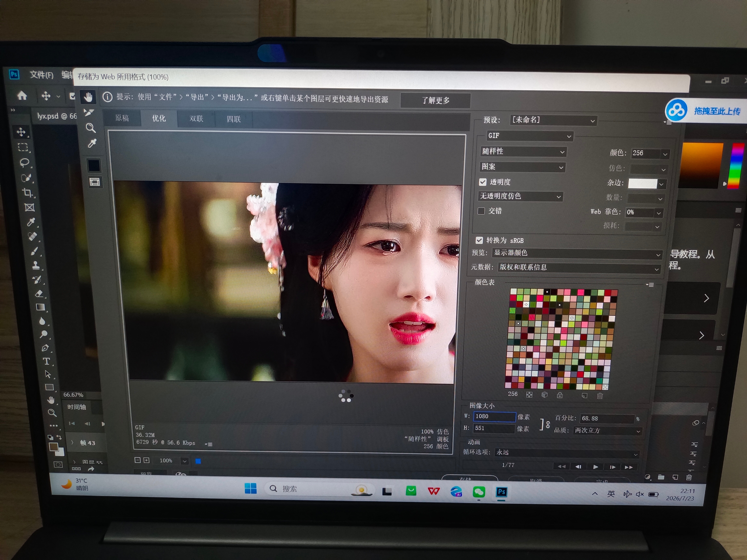Uncheck the 透明度 transparency checkbox
This screenshot has height=560, width=747.
coord(483,182)
